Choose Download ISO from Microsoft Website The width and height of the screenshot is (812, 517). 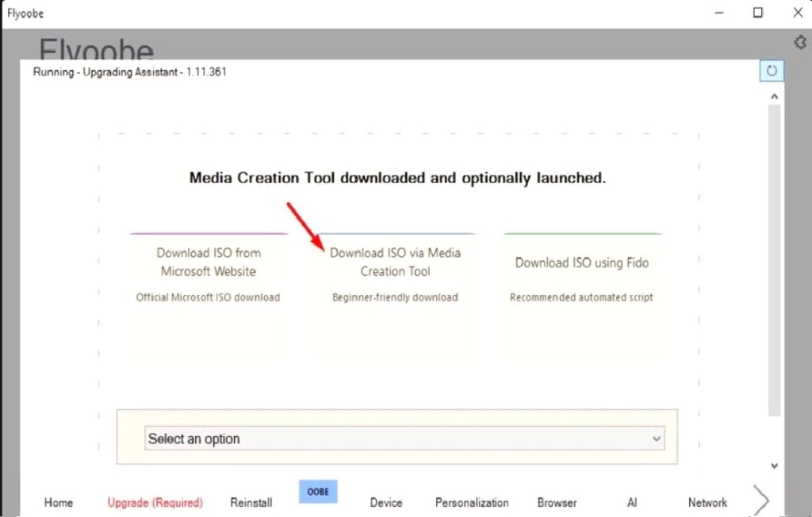(209, 274)
